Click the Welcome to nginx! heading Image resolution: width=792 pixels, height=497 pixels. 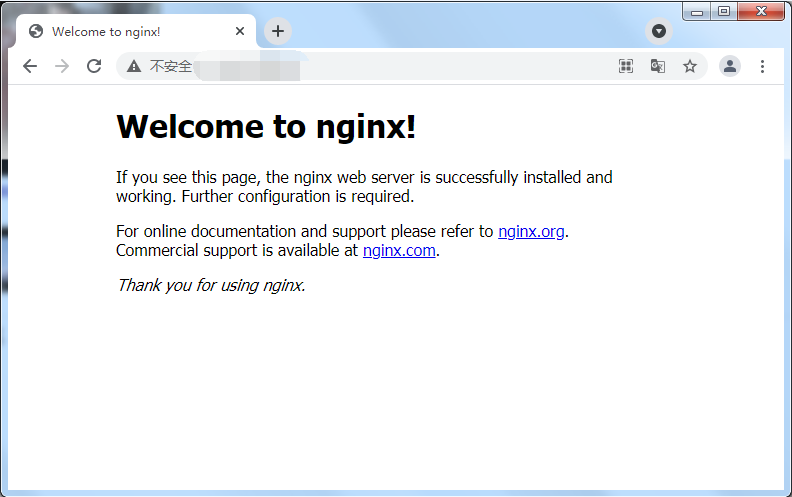(x=266, y=127)
